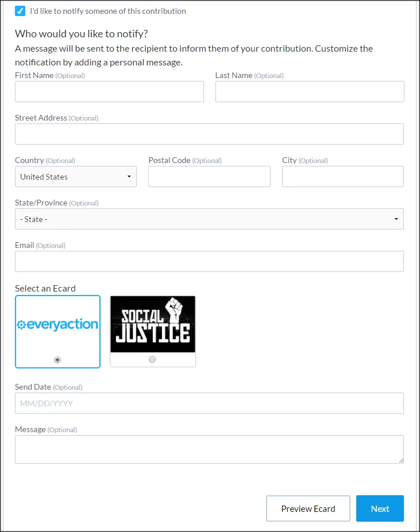Expand the State/Province dropdown
The width and height of the screenshot is (420, 532).
[209, 219]
